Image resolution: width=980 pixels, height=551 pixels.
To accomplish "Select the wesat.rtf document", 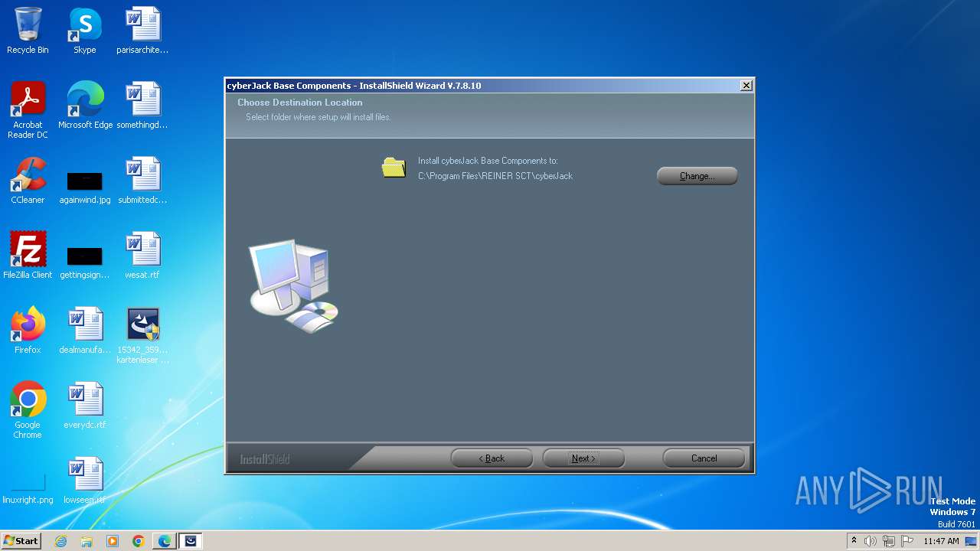I will pyautogui.click(x=142, y=256).
